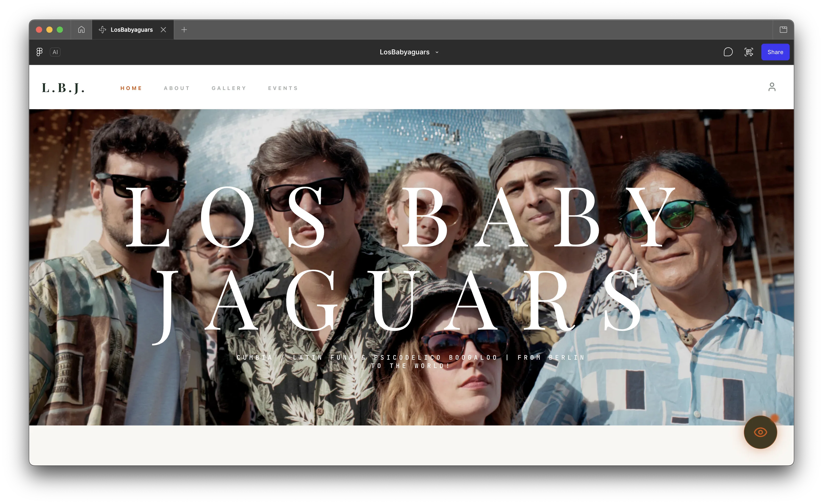Close the LosBabyaguars tab
The height and width of the screenshot is (504, 823).
pyautogui.click(x=163, y=30)
